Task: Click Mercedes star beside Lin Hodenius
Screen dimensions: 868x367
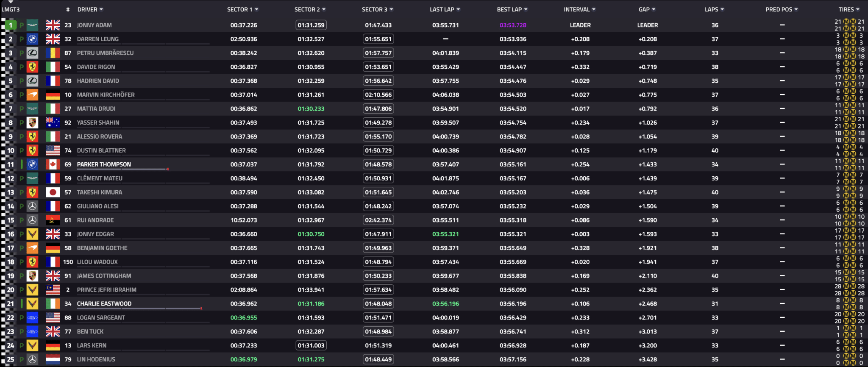Action: pos(33,360)
